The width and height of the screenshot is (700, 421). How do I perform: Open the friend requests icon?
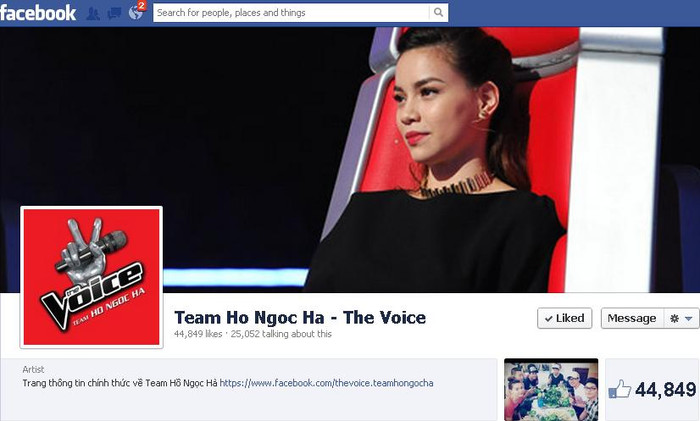click(x=93, y=13)
